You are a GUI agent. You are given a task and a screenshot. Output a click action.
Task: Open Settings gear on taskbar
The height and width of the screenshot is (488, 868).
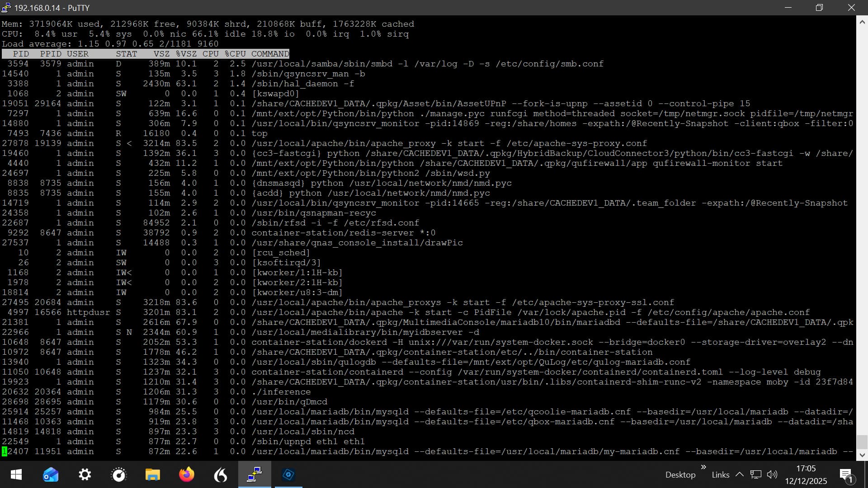85,474
